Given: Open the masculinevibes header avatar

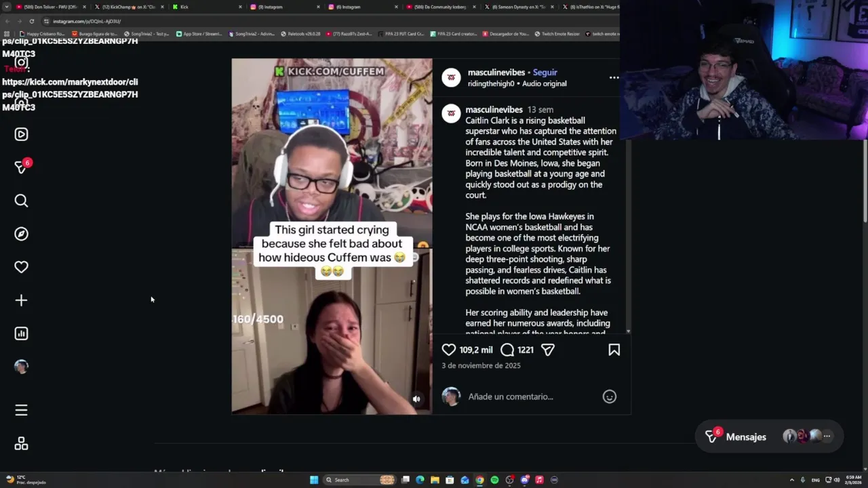Looking at the screenshot, I should click(x=451, y=78).
